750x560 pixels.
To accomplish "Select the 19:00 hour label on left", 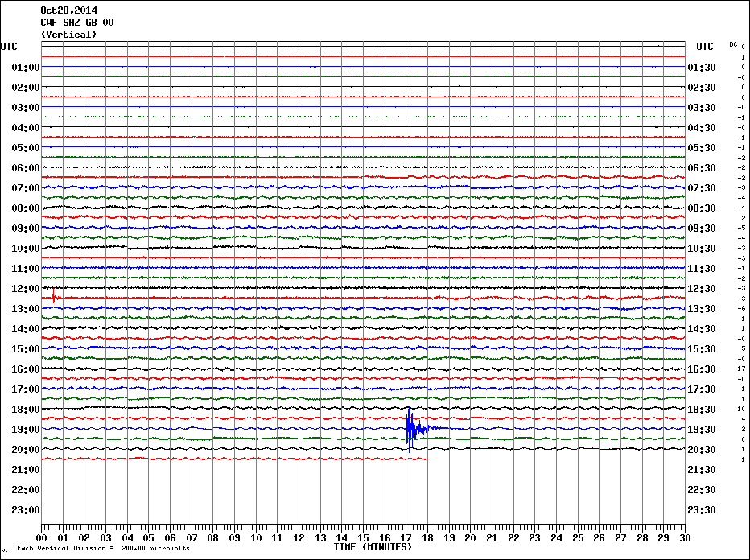I will [x=26, y=430].
